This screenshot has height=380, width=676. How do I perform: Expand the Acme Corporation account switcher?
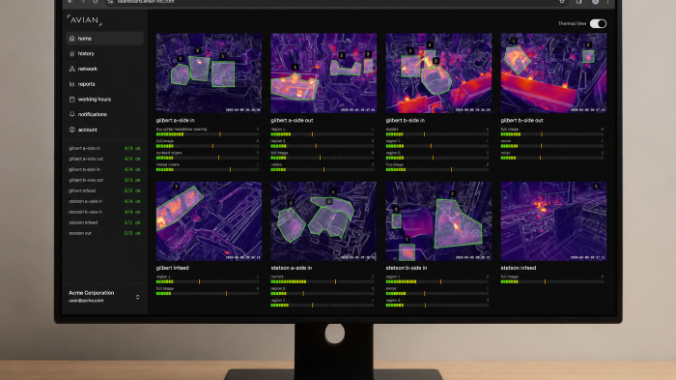click(x=138, y=297)
